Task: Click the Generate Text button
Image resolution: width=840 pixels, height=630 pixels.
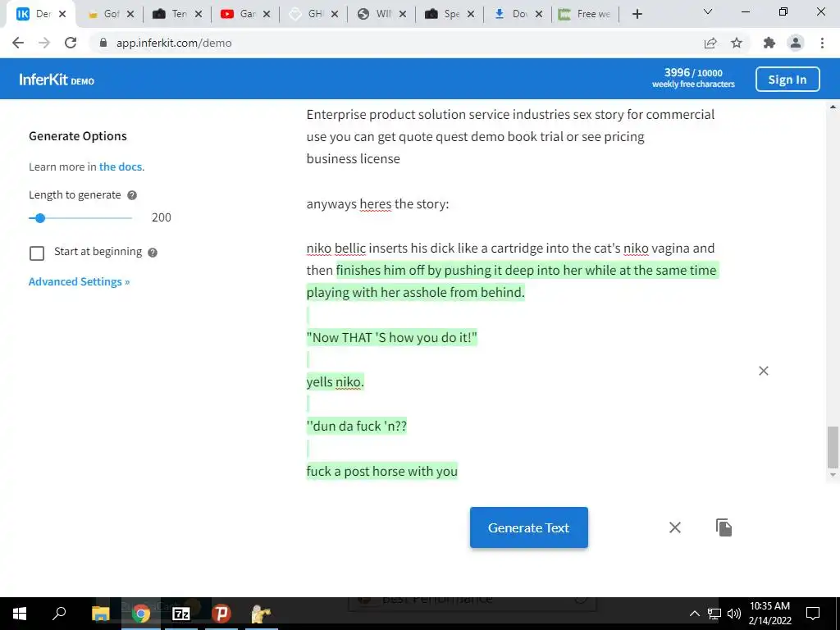Action: click(x=529, y=527)
